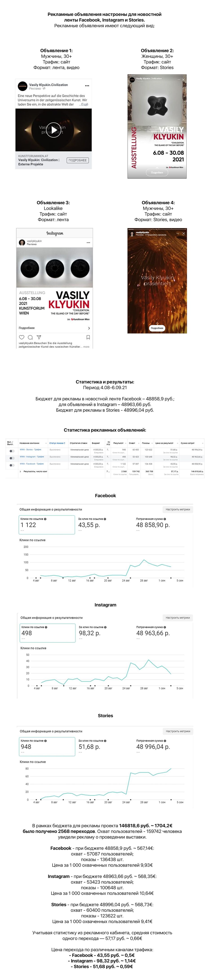Click the ПОДРОБНЕЕ button in Facebook ad

(x=78, y=160)
